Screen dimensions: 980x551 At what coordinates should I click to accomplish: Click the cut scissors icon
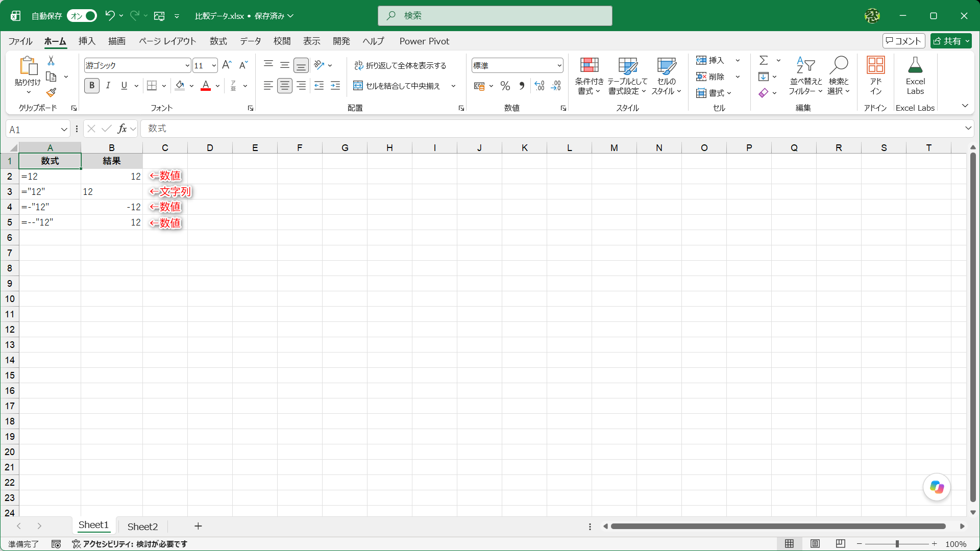[51, 60]
